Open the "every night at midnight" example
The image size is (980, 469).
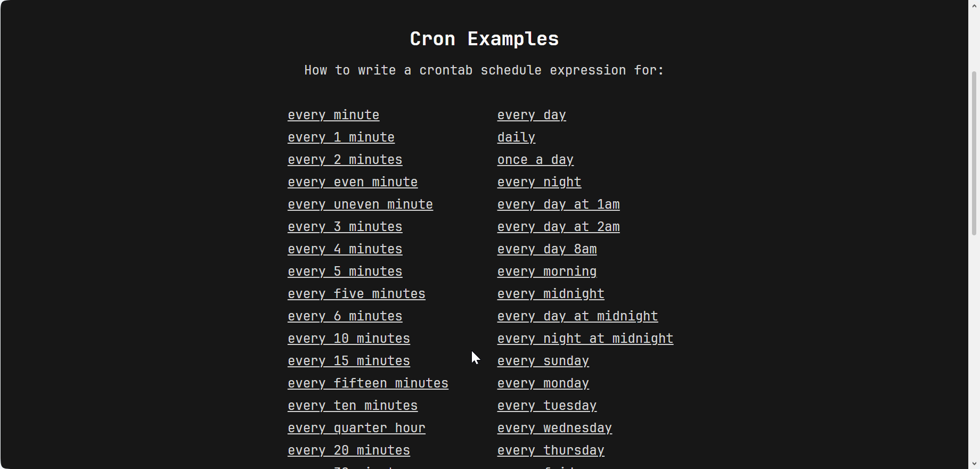[x=585, y=339]
